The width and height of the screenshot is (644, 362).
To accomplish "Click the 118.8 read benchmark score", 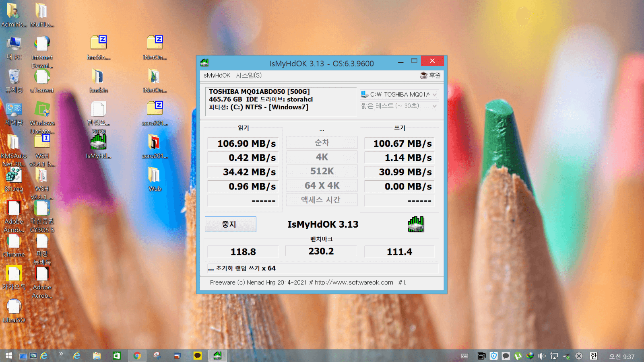I will tap(243, 252).
